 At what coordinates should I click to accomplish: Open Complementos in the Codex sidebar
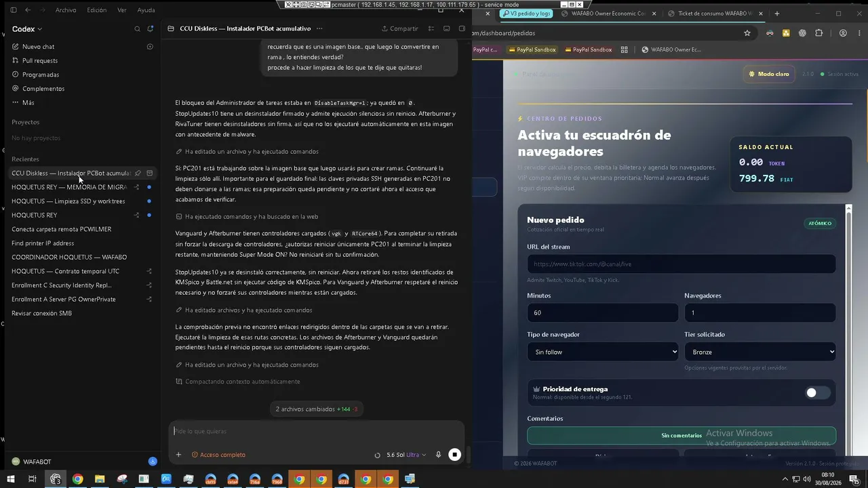43,89
